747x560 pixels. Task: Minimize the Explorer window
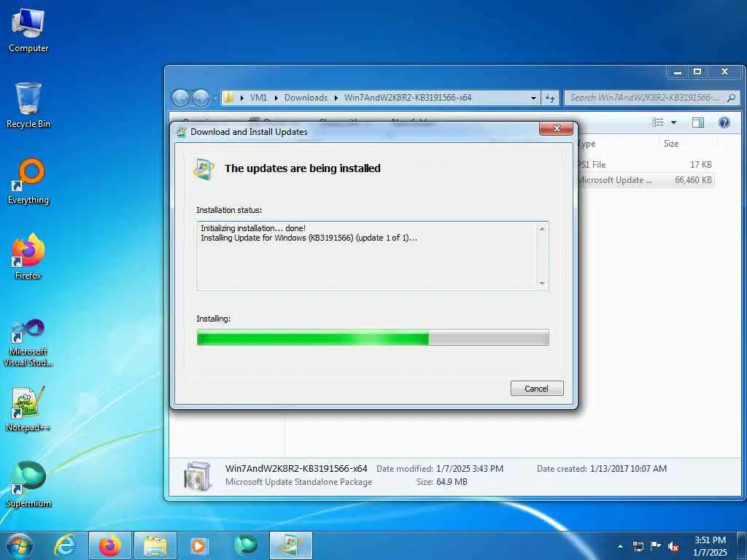coord(678,72)
